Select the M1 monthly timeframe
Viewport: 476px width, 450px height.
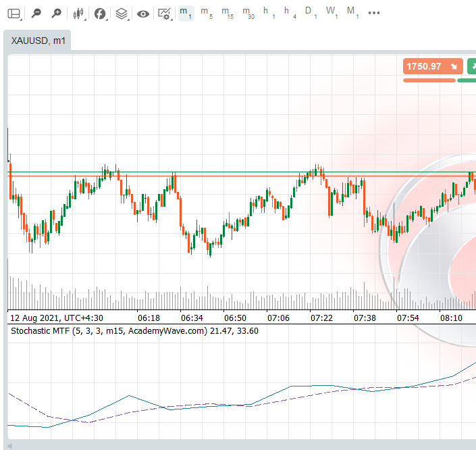click(x=352, y=14)
